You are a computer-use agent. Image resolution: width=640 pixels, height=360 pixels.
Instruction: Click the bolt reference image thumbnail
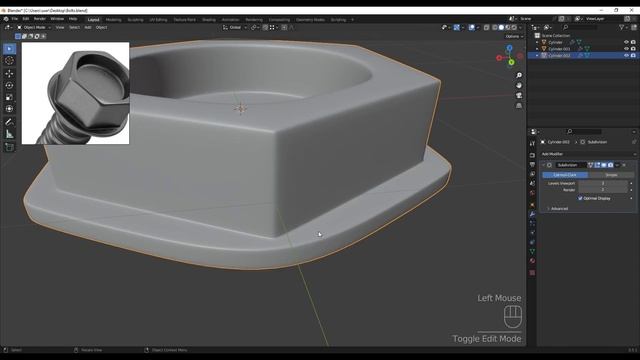pyautogui.click(x=76, y=93)
